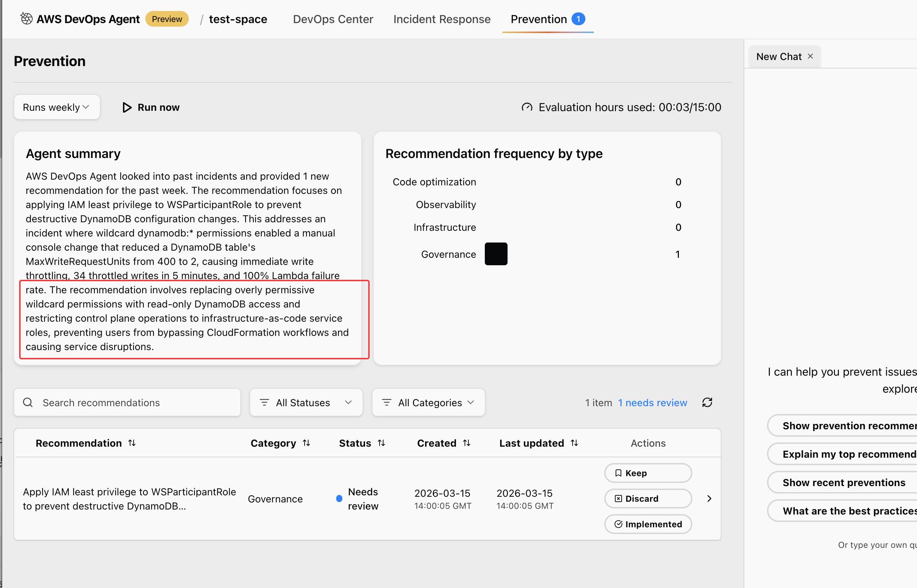This screenshot has height=588, width=917.
Task: Click the black Governance bar swatch
Action: click(x=495, y=254)
